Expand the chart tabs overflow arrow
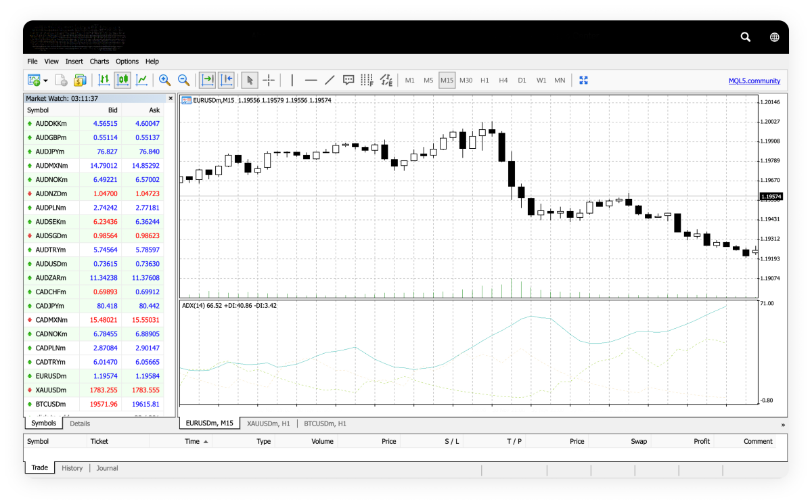Image resolution: width=812 pixels, height=504 pixels. [x=783, y=425]
